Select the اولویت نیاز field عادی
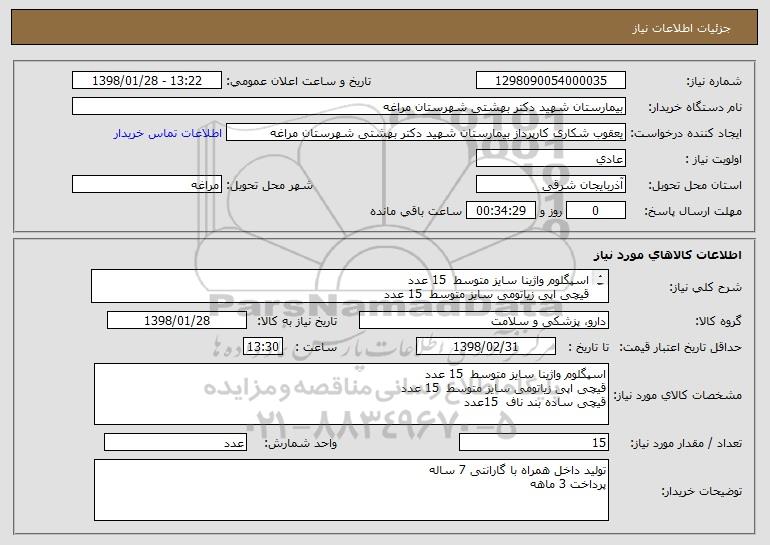This screenshot has width=770, height=545. pos(551,159)
